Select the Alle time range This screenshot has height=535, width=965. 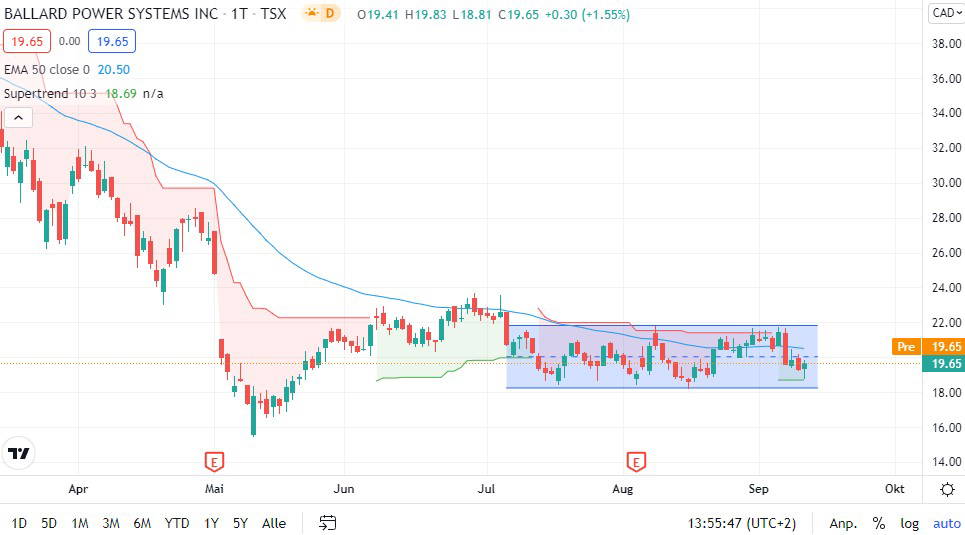(274, 523)
